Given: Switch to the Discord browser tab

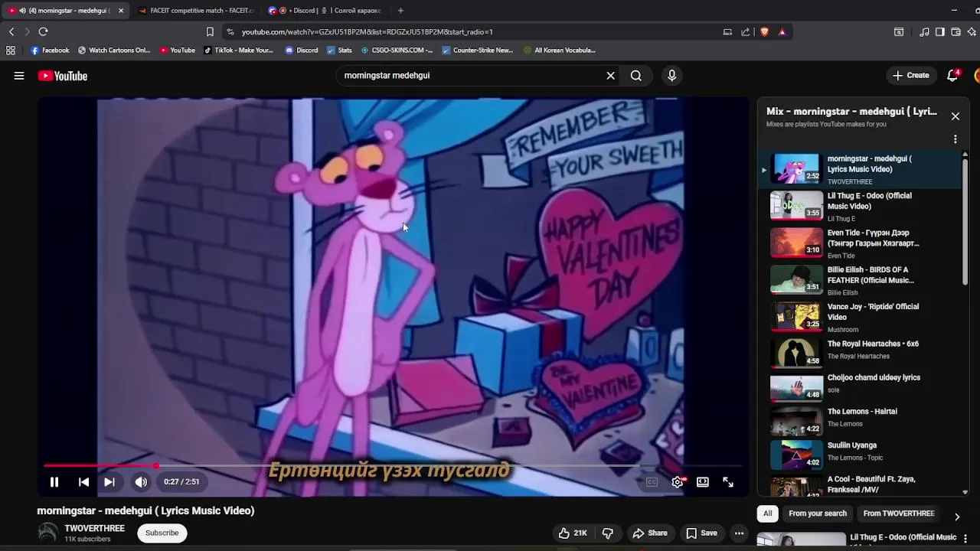Looking at the screenshot, I should pyautogui.click(x=325, y=11).
